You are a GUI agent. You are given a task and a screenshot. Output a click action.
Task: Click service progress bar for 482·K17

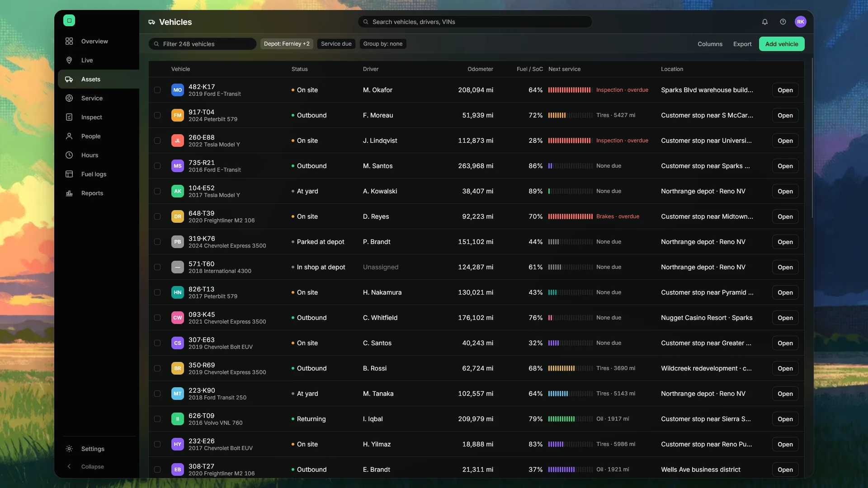(x=570, y=90)
